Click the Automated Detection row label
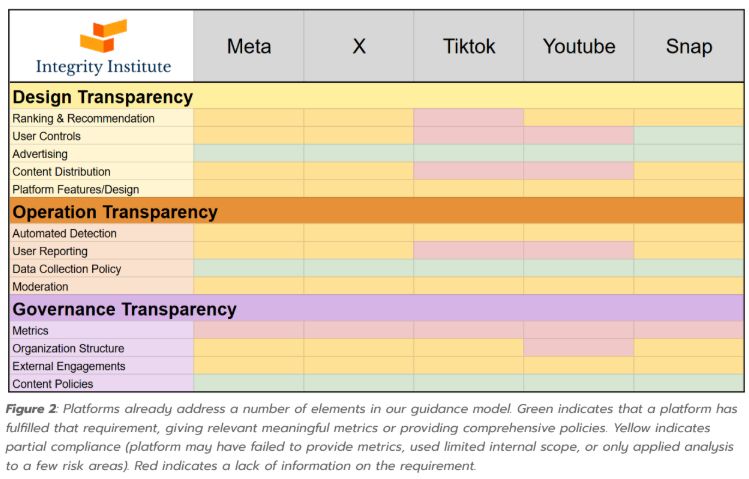Viewport: 749px width, 479px height. [64, 234]
